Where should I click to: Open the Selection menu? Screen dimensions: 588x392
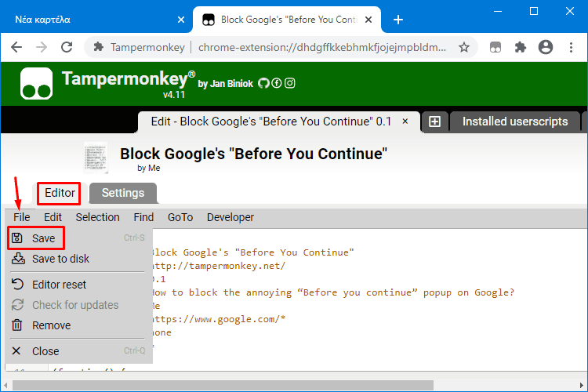(x=97, y=217)
